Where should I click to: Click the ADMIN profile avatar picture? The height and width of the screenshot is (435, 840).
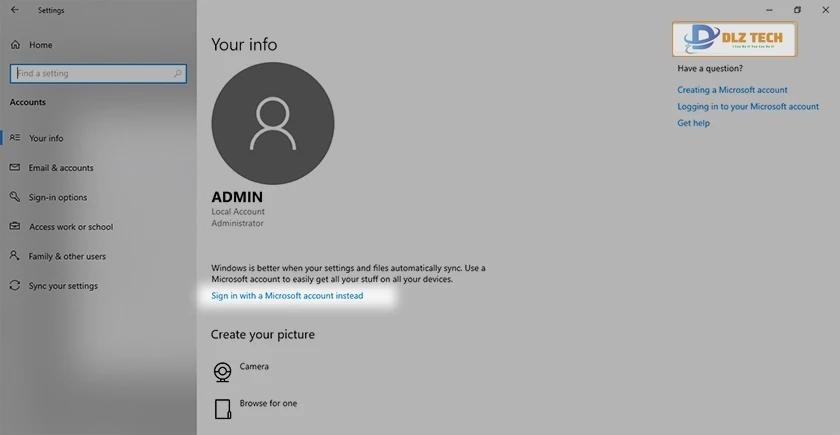pyautogui.click(x=273, y=123)
